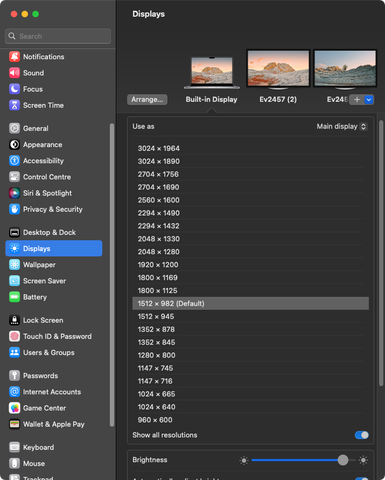Screen dimensions: 385x480
Task: Choose resolution 1800 × 1169
Action: pyautogui.click(x=250, y=278)
